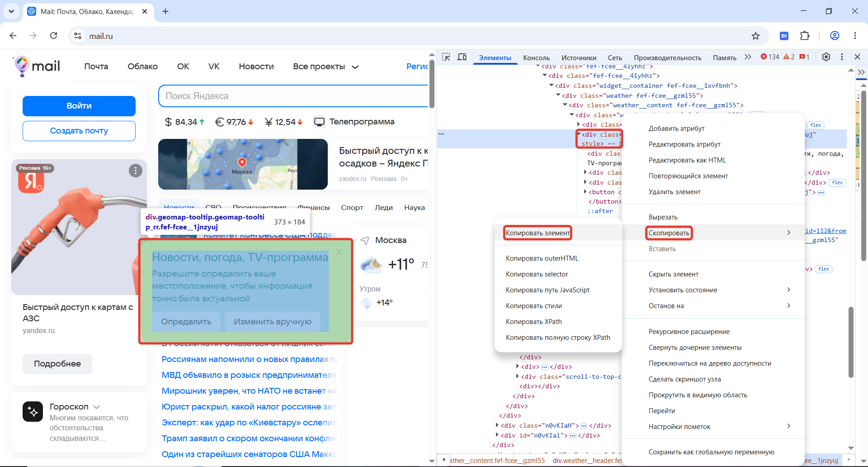Choose Копировать XPath from the submenu

point(534,322)
